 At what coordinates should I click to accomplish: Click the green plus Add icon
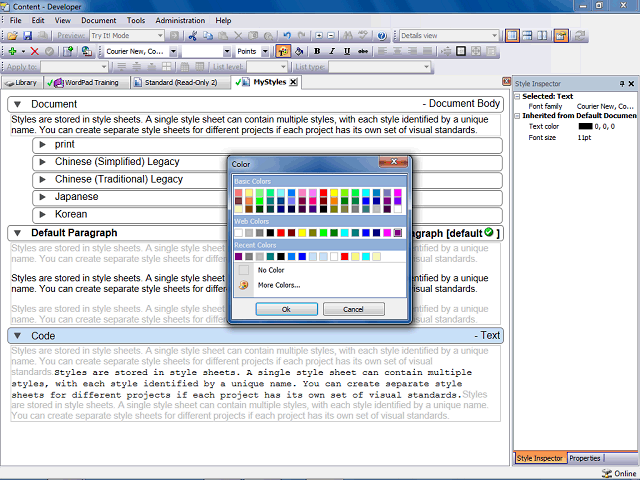click(12, 51)
